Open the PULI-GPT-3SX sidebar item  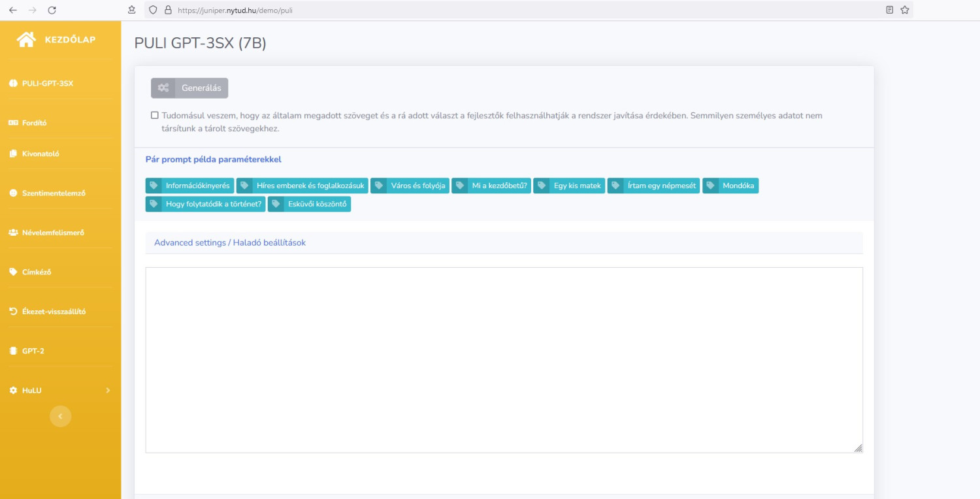pos(47,84)
